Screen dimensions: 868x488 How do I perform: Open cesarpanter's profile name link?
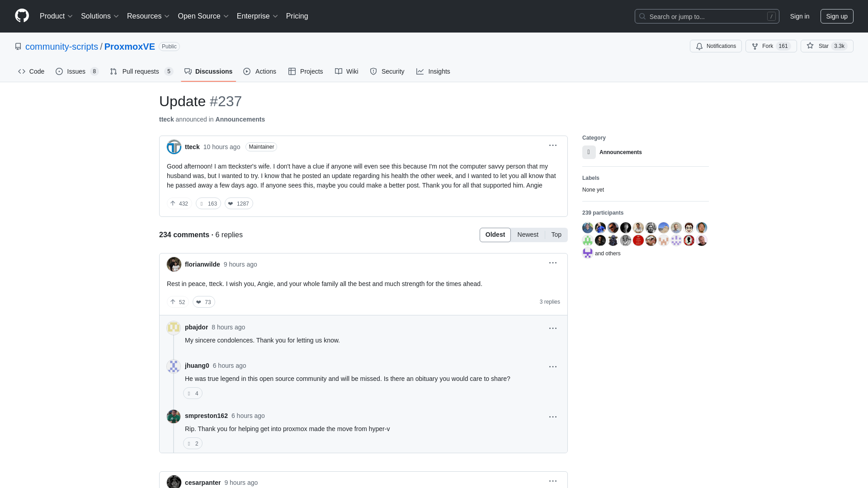203,483
